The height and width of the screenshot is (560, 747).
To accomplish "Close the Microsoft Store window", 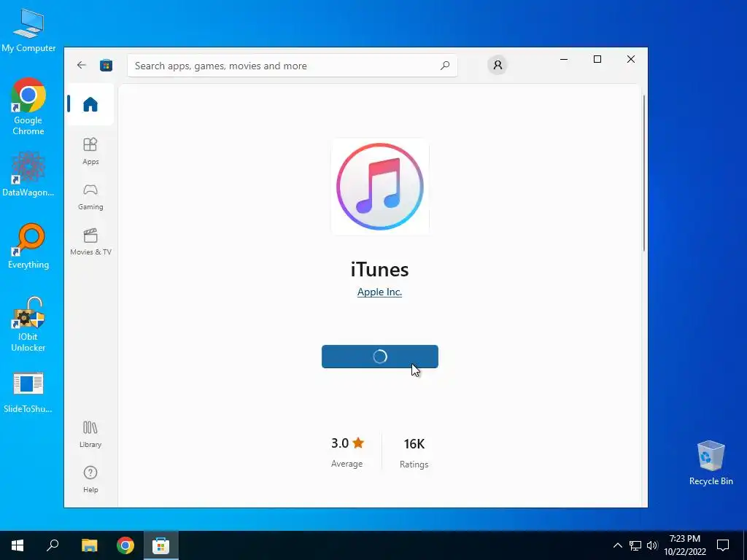I will [x=631, y=60].
